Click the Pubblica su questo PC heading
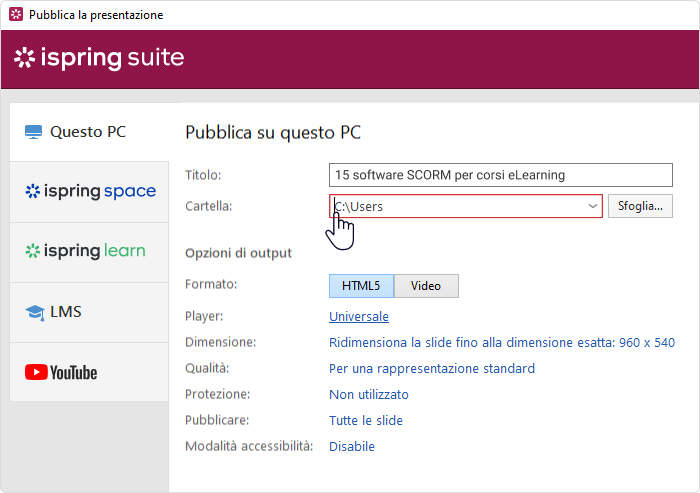Viewport: 700px width, 493px height. tap(273, 133)
